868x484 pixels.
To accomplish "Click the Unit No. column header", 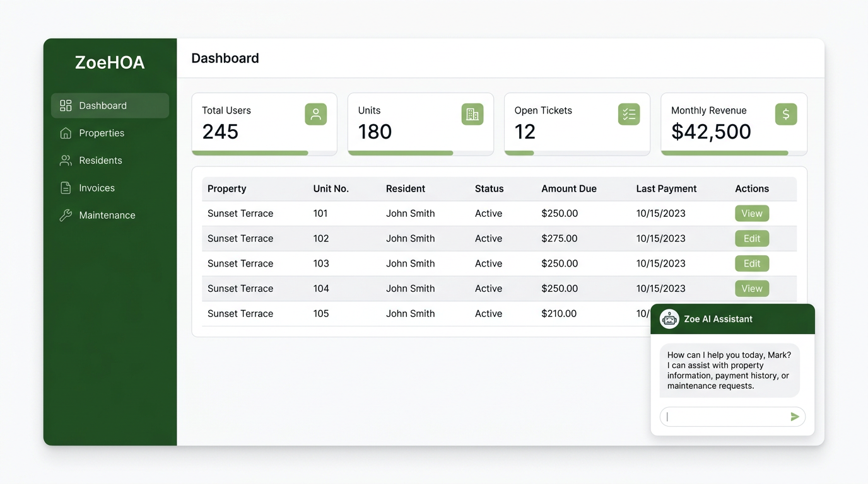I will coord(331,188).
